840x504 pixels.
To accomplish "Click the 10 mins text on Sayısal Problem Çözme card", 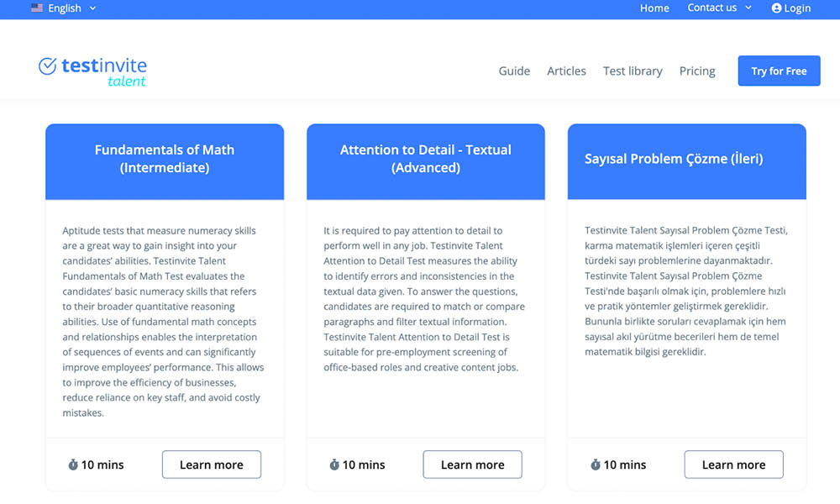I will tap(625, 465).
